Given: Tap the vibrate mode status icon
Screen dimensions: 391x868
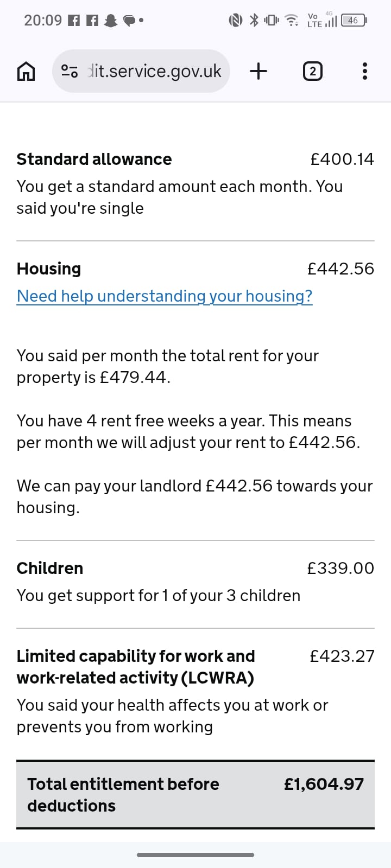Looking at the screenshot, I should 271,21.
